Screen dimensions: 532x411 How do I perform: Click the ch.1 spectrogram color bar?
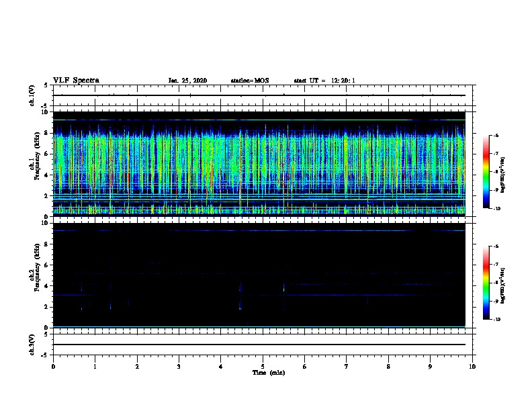[x=486, y=172]
